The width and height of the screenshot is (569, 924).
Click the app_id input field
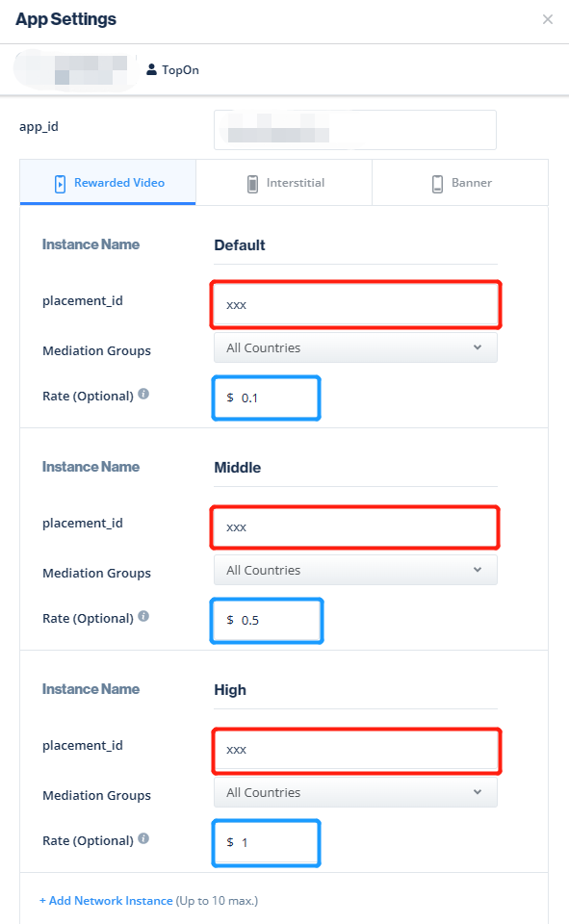coord(354,130)
